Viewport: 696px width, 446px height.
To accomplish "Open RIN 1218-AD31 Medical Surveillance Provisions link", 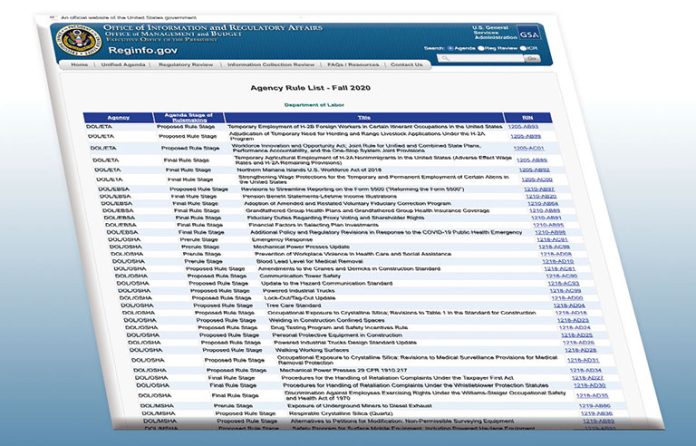I will pyautogui.click(x=583, y=360).
